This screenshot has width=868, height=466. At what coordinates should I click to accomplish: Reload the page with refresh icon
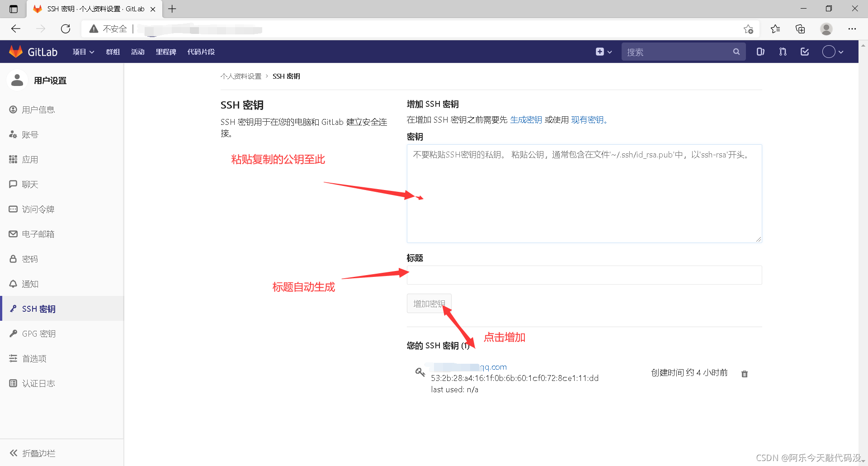[66, 29]
